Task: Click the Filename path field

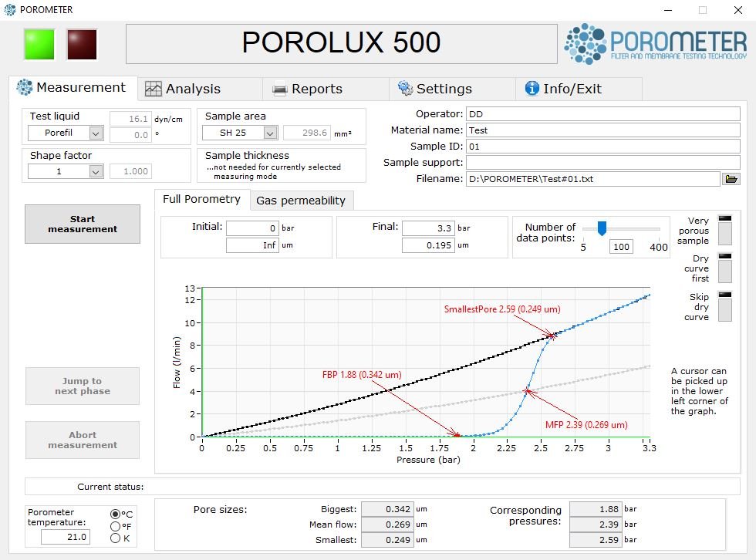Action: click(593, 179)
